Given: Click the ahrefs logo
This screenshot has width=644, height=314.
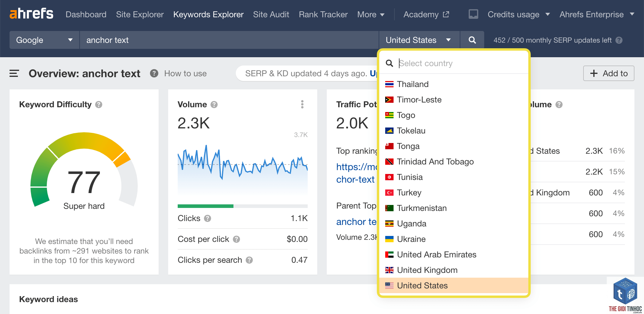Looking at the screenshot, I should tap(31, 14).
